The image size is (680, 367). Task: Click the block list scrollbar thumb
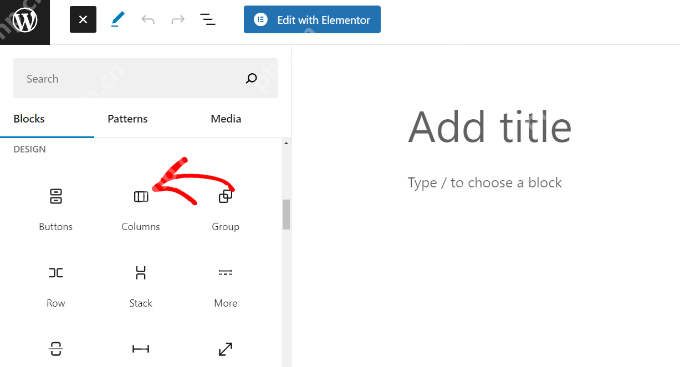click(286, 214)
